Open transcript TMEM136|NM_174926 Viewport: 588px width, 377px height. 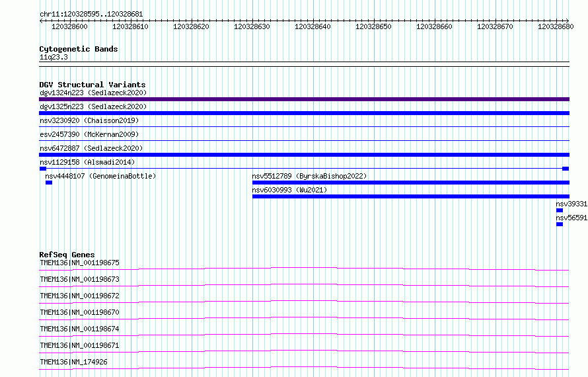[x=73, y=362]
